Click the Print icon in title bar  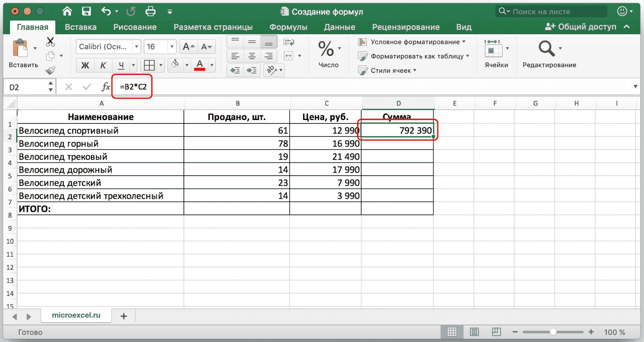[x=150, y=12]
